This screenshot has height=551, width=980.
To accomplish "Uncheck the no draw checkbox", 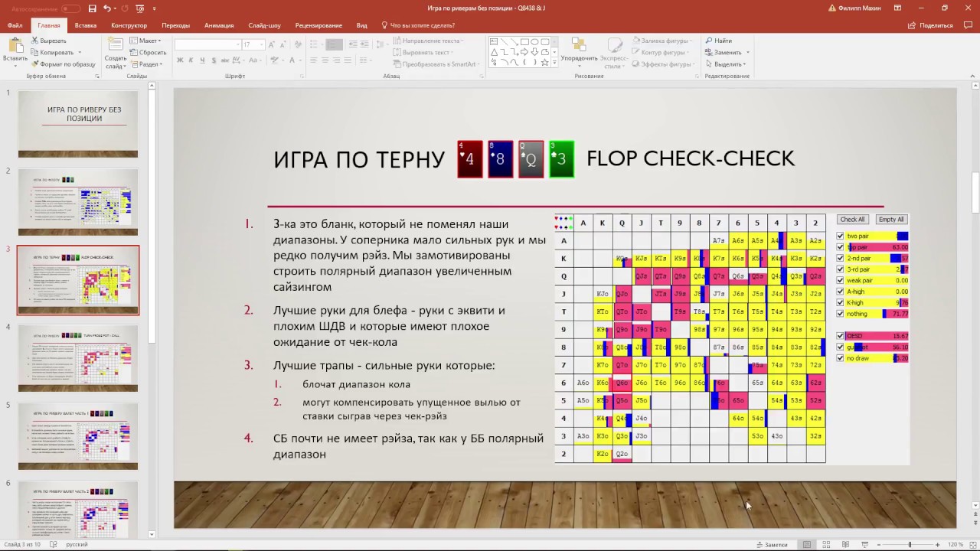I will click(x=841, y=358).
